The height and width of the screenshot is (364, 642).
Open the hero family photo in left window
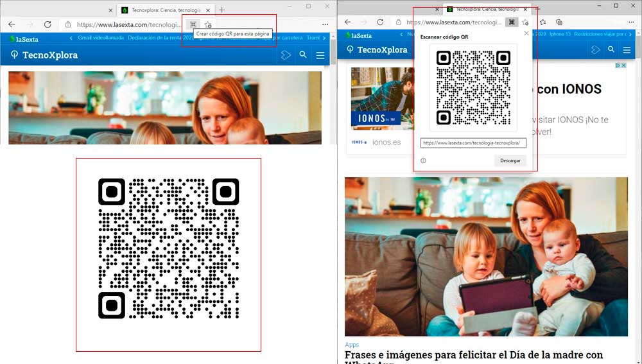[x=165, y=108]
